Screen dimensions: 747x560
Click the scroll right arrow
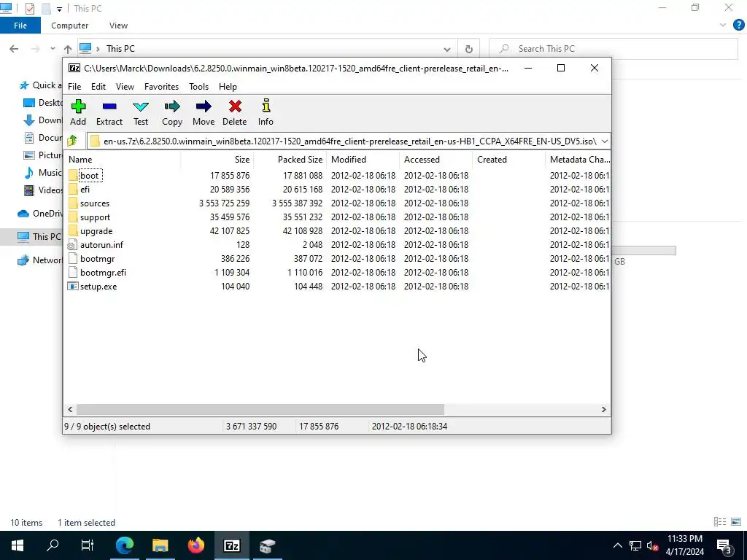603,410
